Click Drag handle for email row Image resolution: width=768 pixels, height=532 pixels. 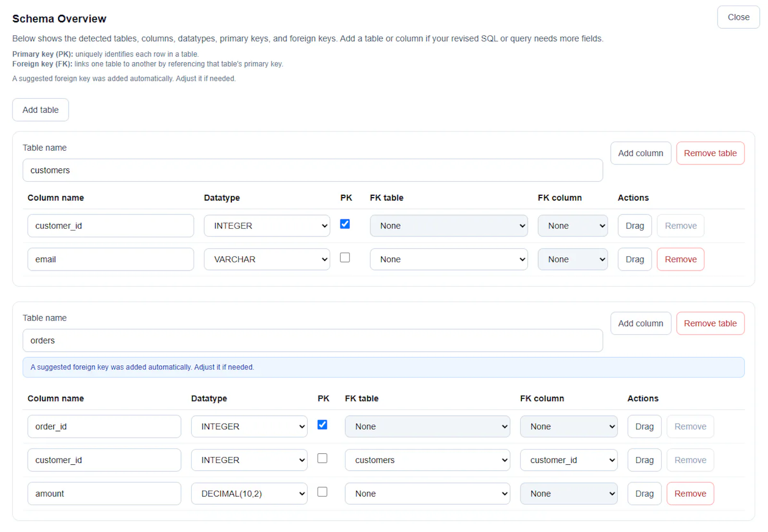click(635, 260)
